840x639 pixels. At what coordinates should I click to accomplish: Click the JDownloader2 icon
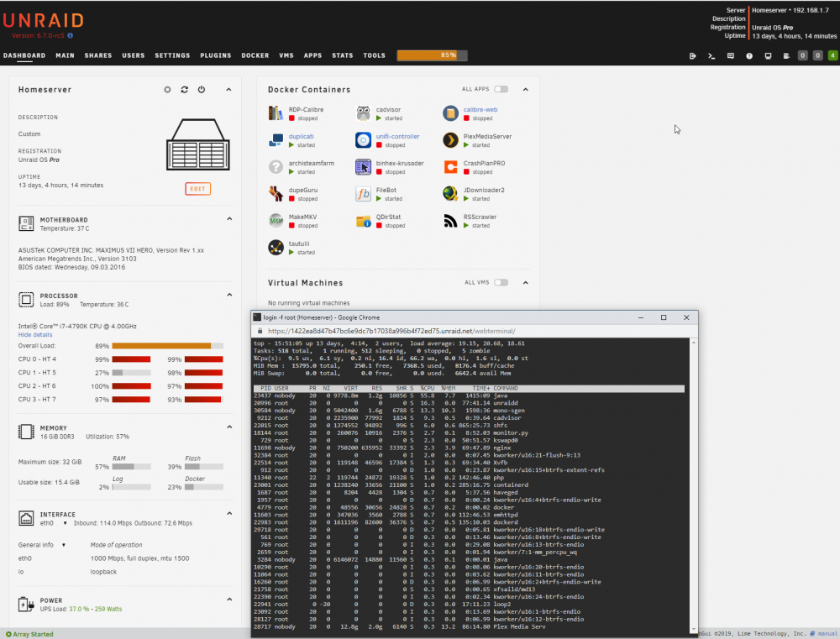click(x=450, y=193)
